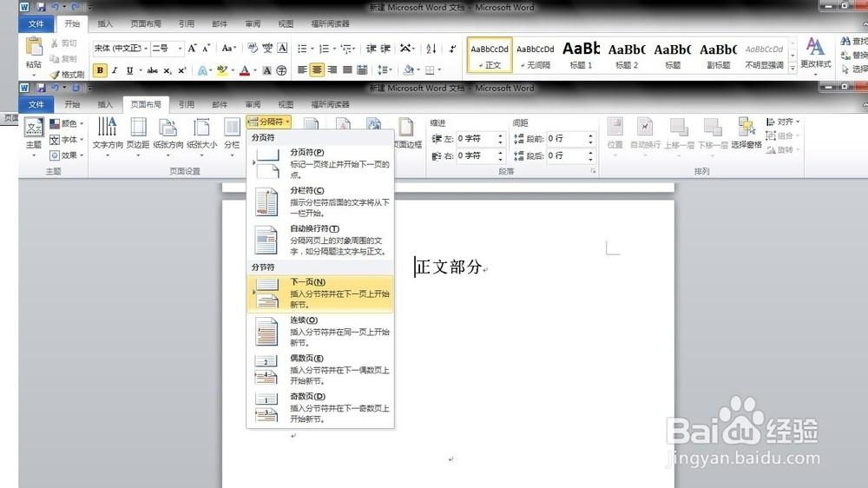The image size is (868, 488).
Task: Click the 更改样式 (change styles) icon
Action: pos(815,53)
